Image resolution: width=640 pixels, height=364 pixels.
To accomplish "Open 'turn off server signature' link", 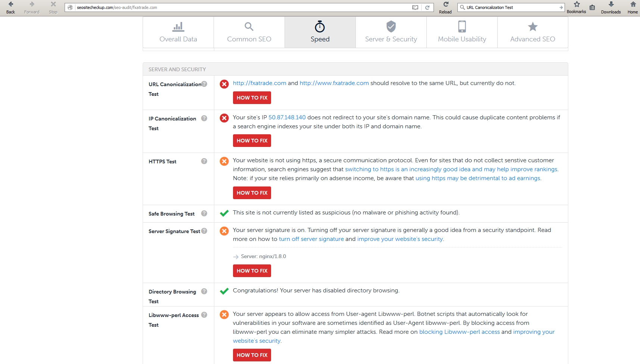I will [x=311, y=239].
